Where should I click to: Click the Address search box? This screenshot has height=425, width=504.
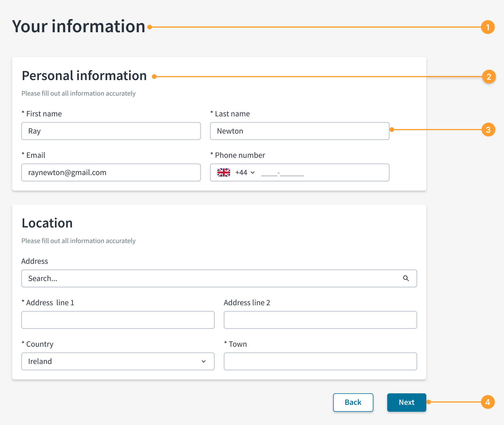pyautogui.click(x=219, y=278)
